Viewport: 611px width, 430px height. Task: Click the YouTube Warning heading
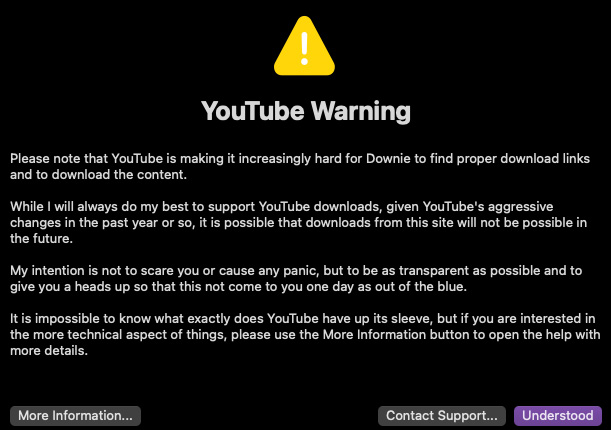pos(306,111)
